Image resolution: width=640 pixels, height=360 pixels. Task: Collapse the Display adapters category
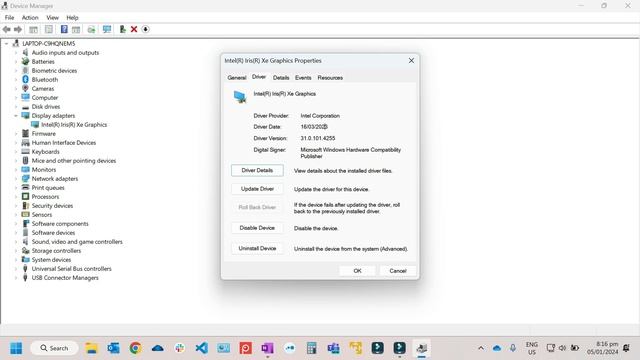click(x=16, y=116)
